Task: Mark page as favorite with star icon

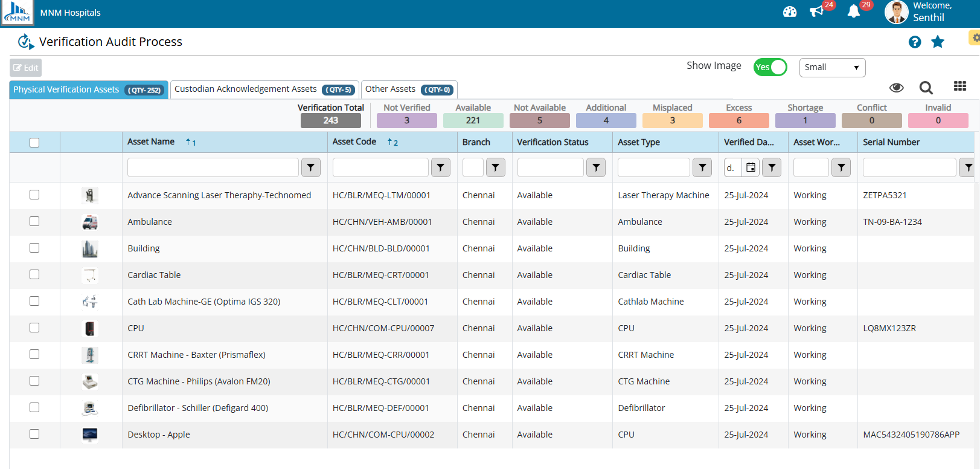Action: [x=937, y=42]
